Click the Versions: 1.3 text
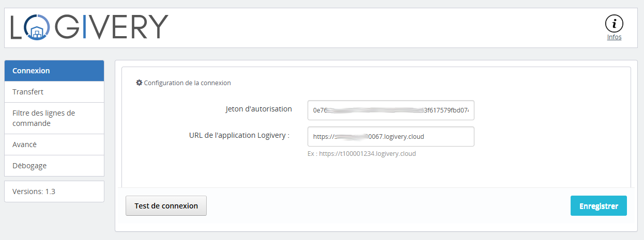This screenshot has width=644, height=240. click(x=34, y=191)
